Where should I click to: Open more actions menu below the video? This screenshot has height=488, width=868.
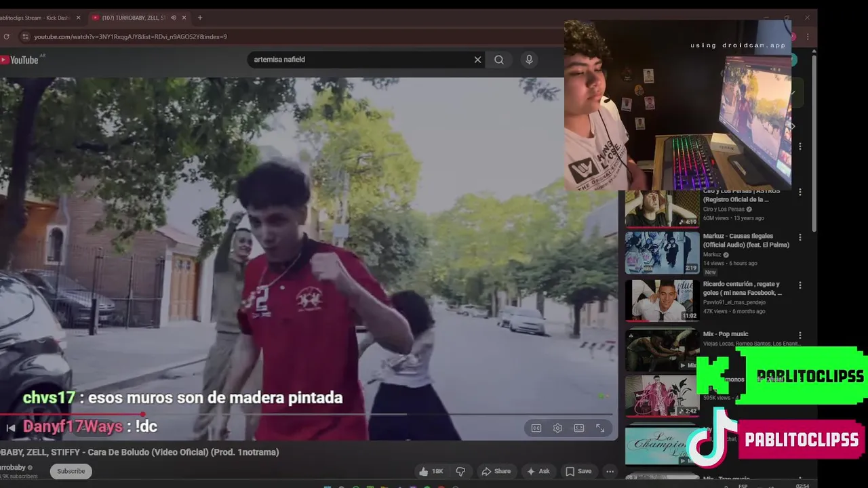610,471
